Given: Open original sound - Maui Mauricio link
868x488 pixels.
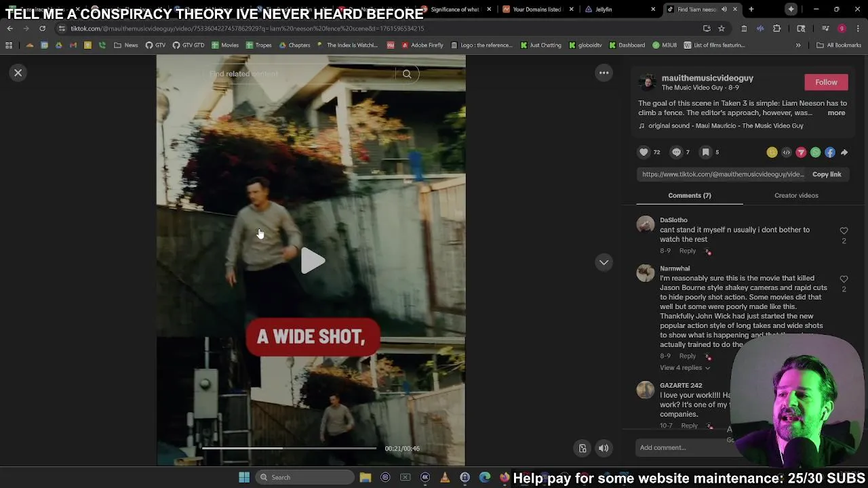Looking at the screenshot, I should (x=726, y=125).
